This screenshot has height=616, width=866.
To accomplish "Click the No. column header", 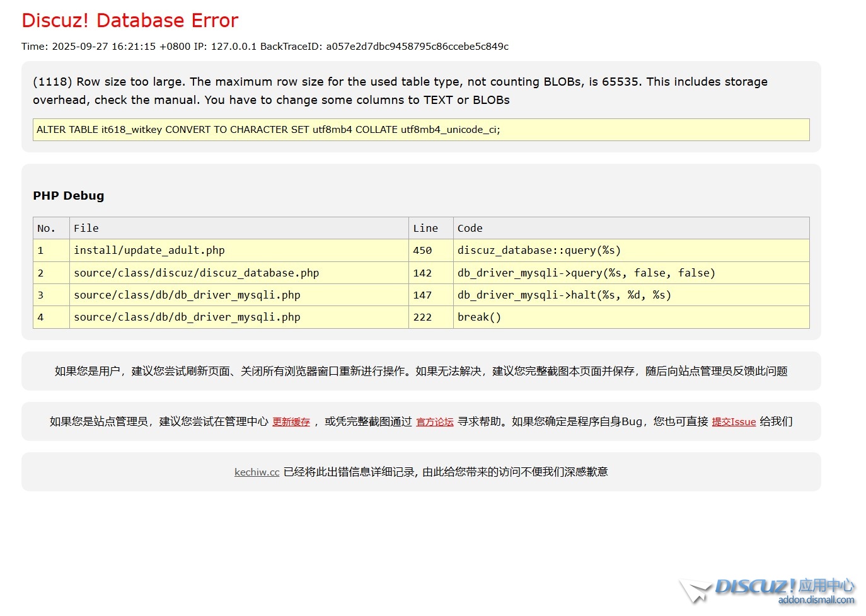I will (x=46, y=229).
